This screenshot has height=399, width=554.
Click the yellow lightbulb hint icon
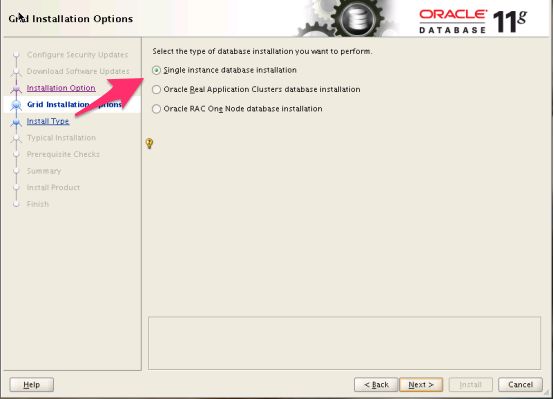pos(149,143)
